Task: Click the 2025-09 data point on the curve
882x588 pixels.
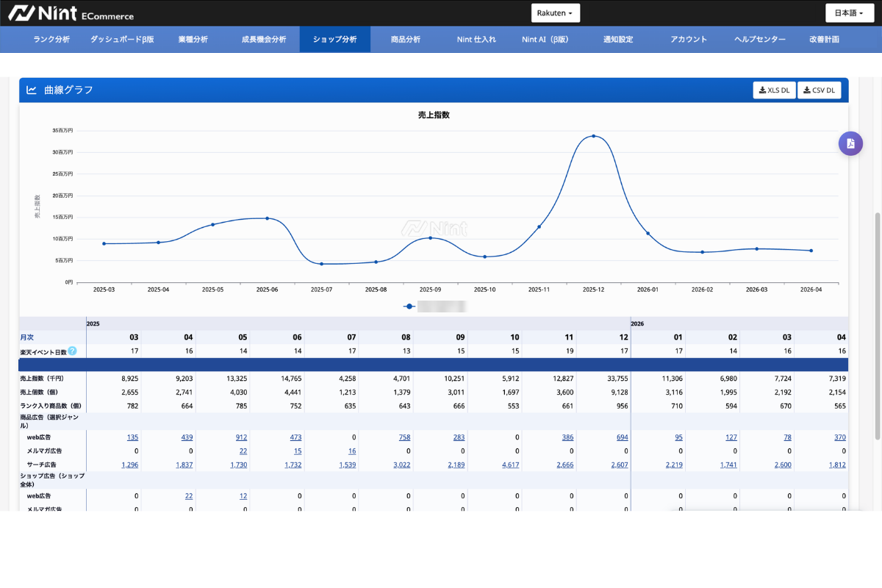Action: point(430,238)
